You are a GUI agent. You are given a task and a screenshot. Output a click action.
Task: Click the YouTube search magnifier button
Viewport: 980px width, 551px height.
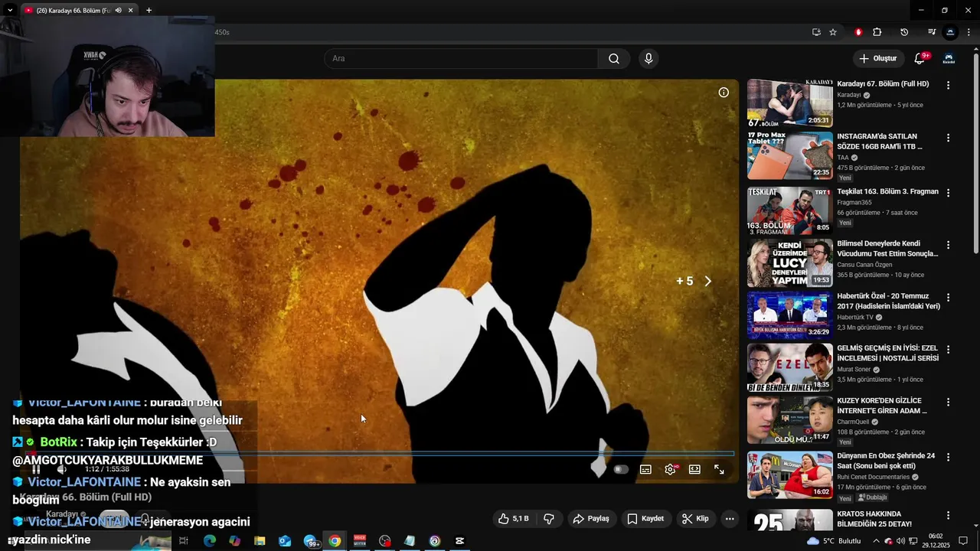coord(614,59)
